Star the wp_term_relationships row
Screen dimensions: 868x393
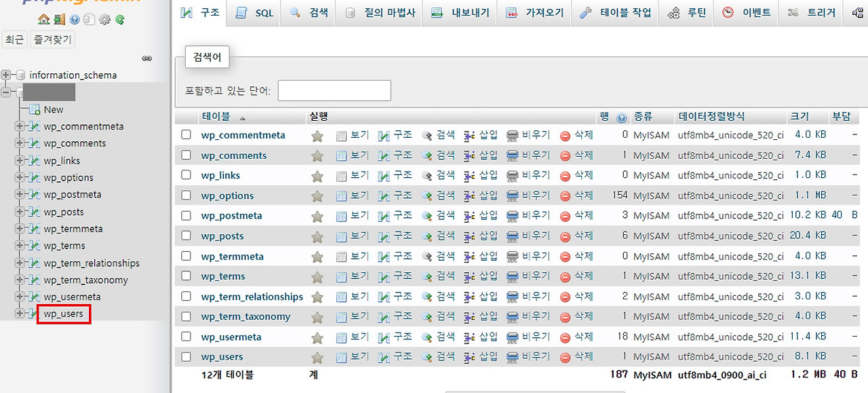[317, 297]
